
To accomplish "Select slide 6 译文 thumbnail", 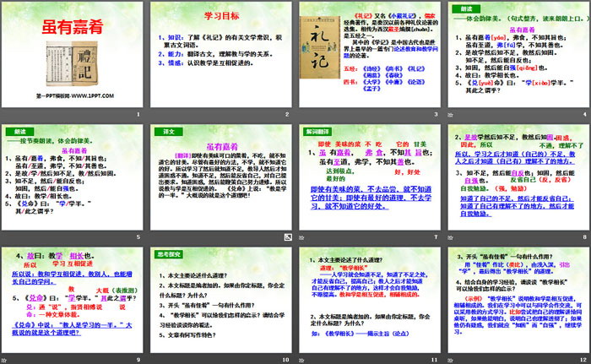I will point(221,177).
